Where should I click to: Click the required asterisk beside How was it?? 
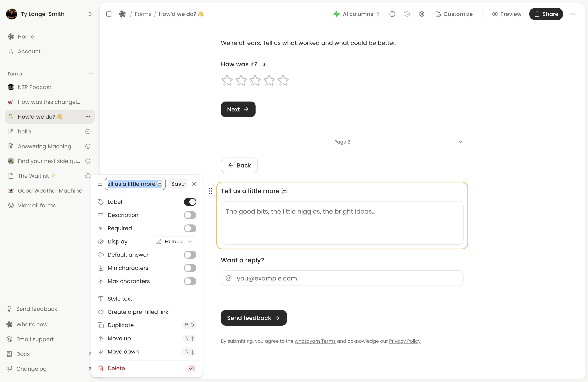[264, 65]
